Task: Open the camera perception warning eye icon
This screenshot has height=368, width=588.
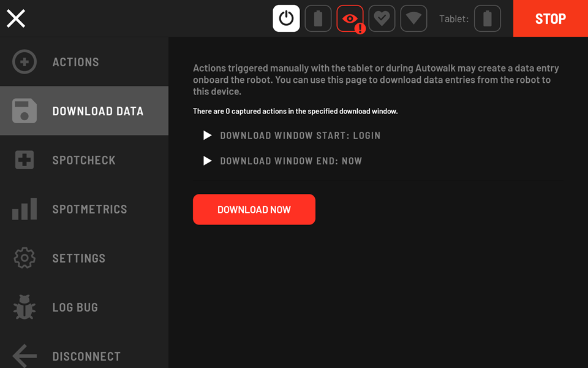Action: coord(350,18)
